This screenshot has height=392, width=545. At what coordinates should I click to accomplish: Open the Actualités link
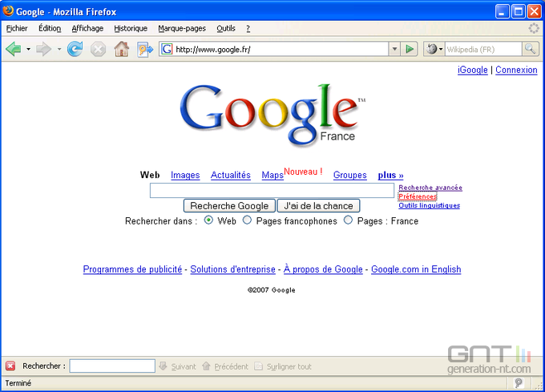pyautogui.click(x=231, y=175)
